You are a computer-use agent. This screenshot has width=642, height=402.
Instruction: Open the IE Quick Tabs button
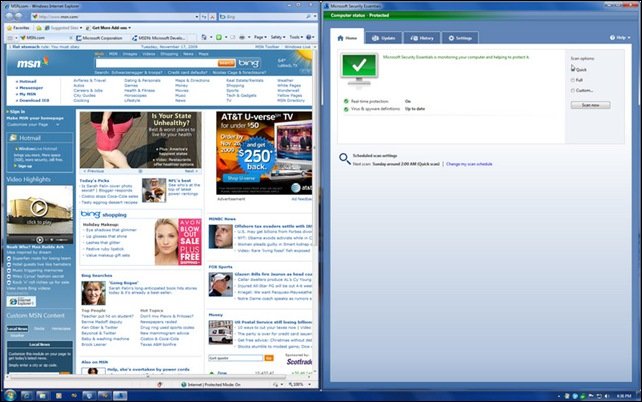(10, 38)
